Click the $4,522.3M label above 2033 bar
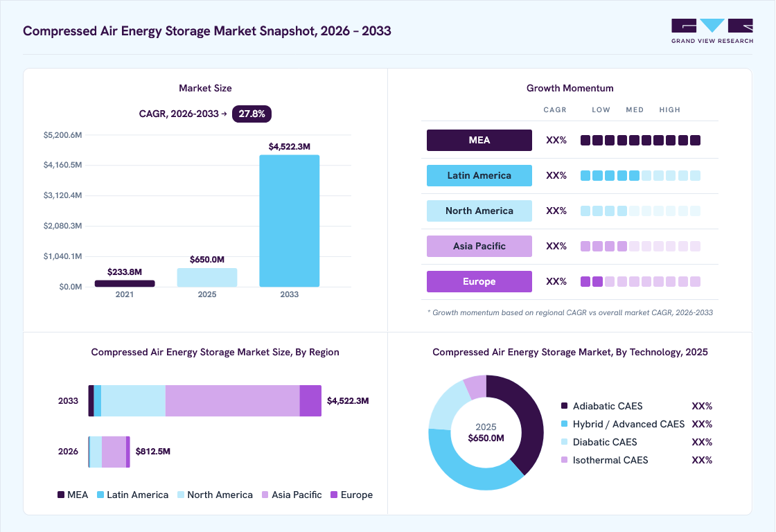776x532 pixels. click(x=290, y=146)
